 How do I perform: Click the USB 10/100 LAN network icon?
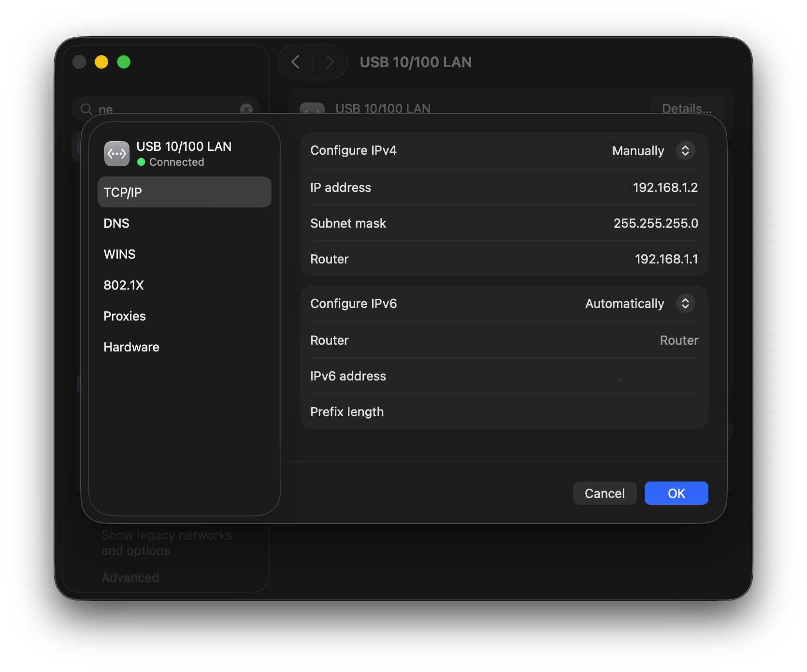pos(116,154)
